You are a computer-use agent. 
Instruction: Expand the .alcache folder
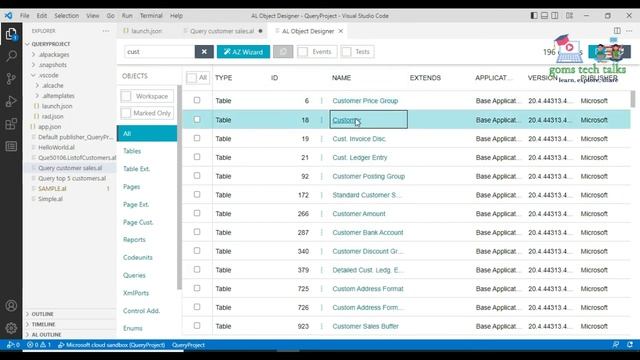point(37,86)
